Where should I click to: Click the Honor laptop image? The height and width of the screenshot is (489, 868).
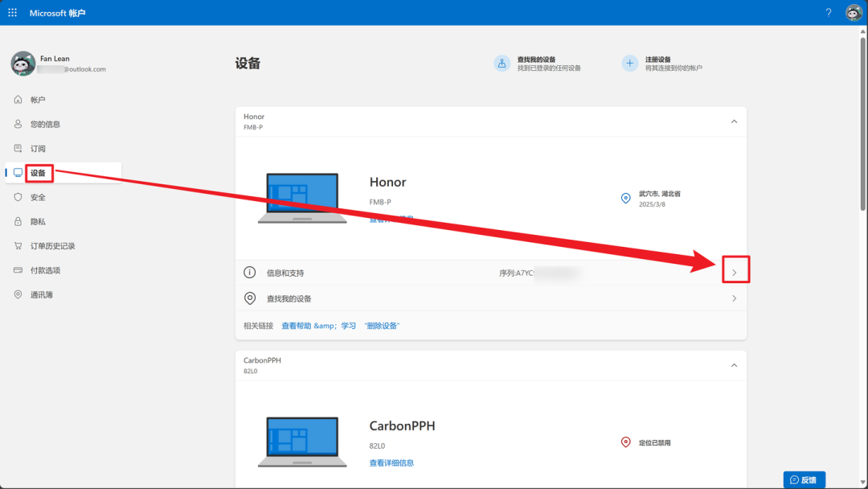tap(302, 199)
